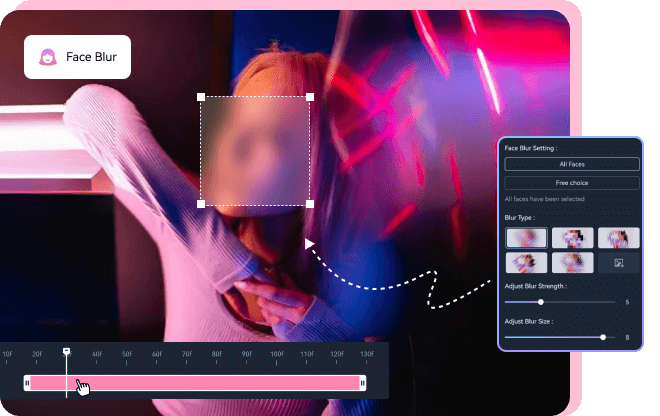
Task: Choose the first blur type thumbnail
Action: tap(526, 238)
